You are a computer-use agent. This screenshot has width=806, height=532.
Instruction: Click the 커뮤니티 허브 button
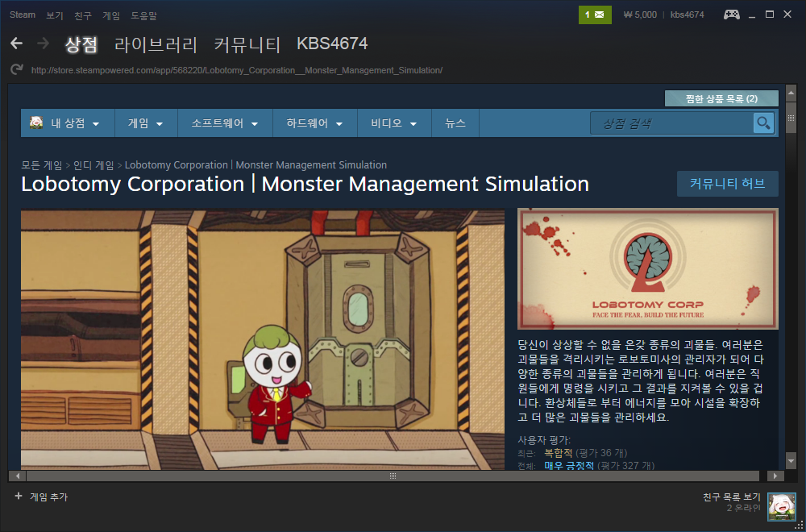[x=727, y=184]
